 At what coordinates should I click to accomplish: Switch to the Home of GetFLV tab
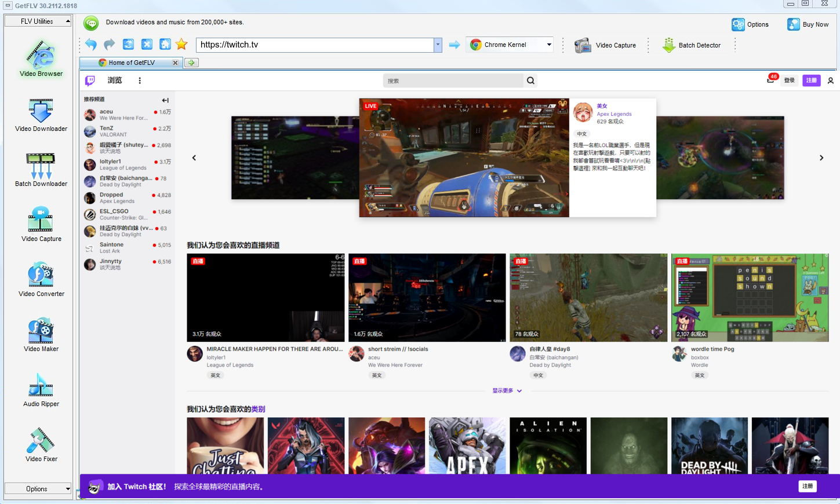(x=132, y=63)
